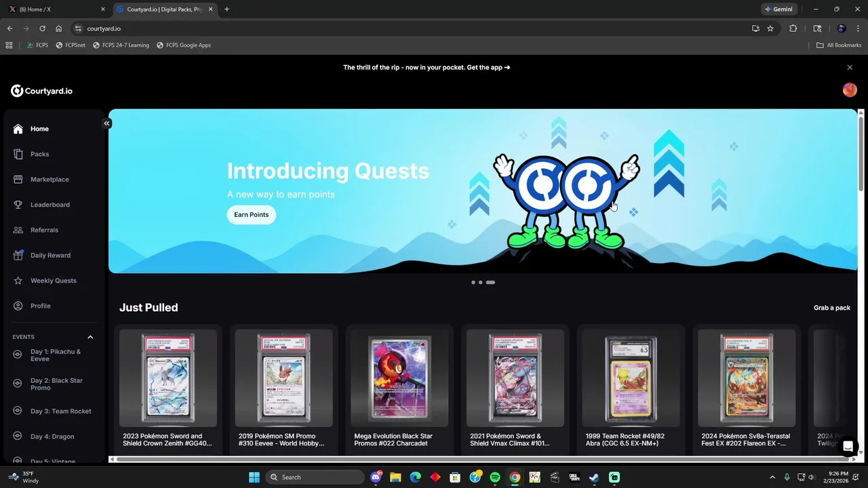Open FCPS Google Apps bookmark
This screenshot has height=488, width=868.
click(183, 45)
